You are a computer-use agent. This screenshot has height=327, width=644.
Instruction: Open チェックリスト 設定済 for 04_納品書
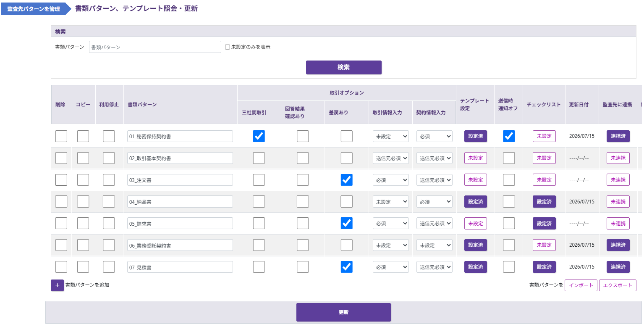click(x=544, y=202)
